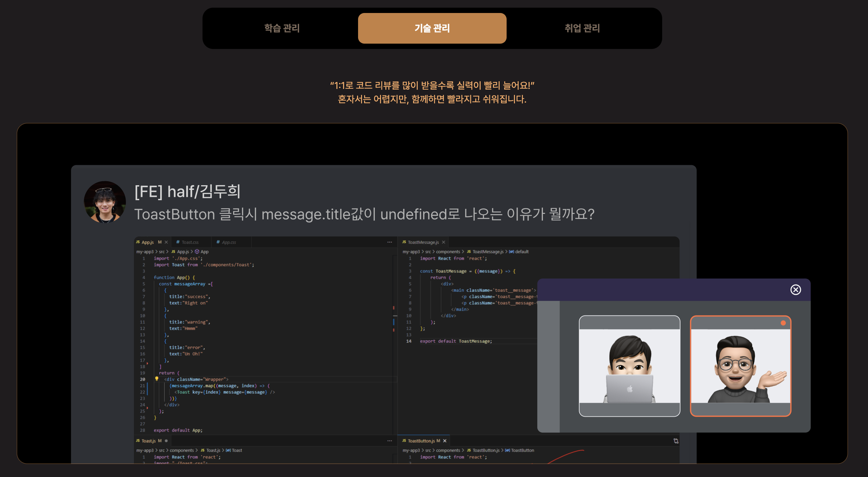Open More Actions ellipsis in Toast.js pane
868x477 pixels.
(x=389, y=441)
